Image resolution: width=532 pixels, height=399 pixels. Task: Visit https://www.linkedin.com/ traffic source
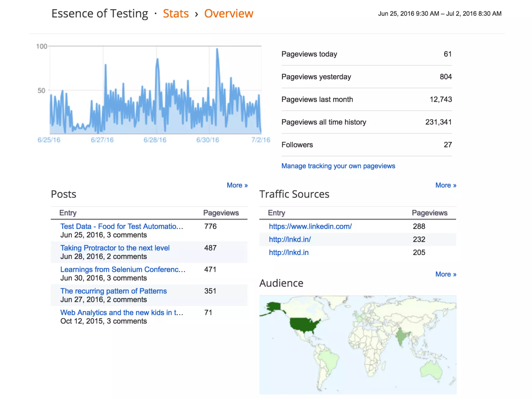click(x=310, y=226)
